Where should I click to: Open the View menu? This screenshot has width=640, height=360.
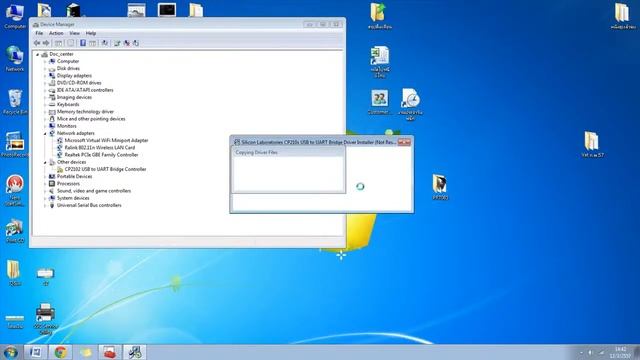tap(74, 33)
